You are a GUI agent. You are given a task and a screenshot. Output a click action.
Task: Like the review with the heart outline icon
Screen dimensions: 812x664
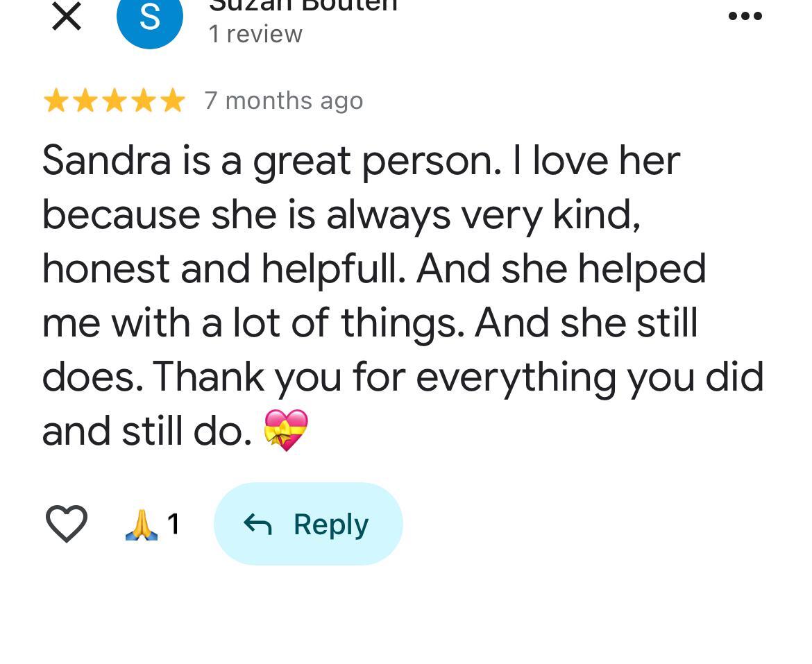point(67,523)
